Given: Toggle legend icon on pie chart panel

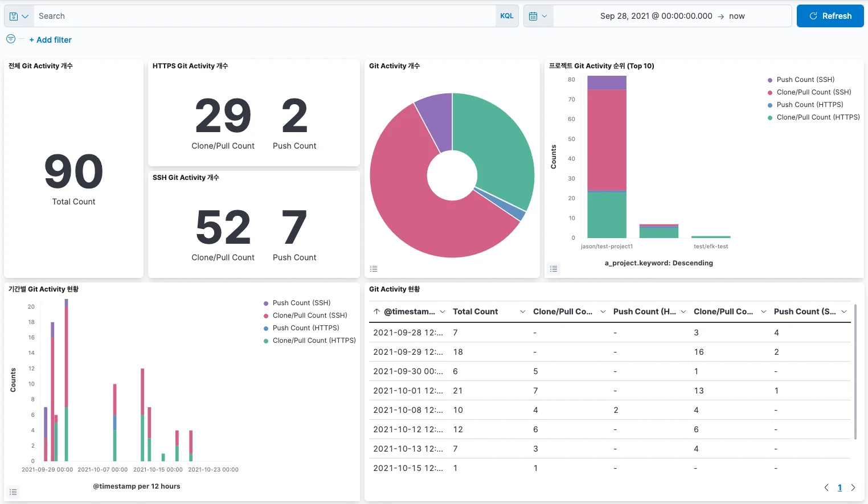Looking at the screenshot, I should pyautogui.click(x=374, y=269).
